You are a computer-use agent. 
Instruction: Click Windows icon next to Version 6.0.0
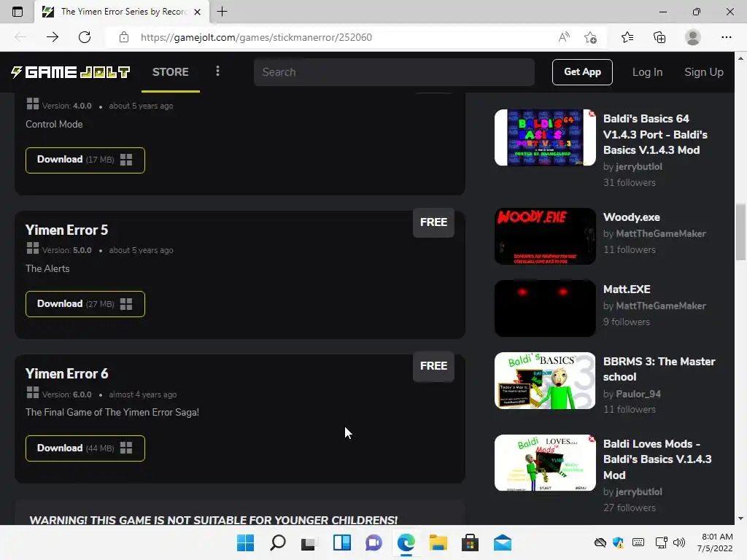(32, 393)
